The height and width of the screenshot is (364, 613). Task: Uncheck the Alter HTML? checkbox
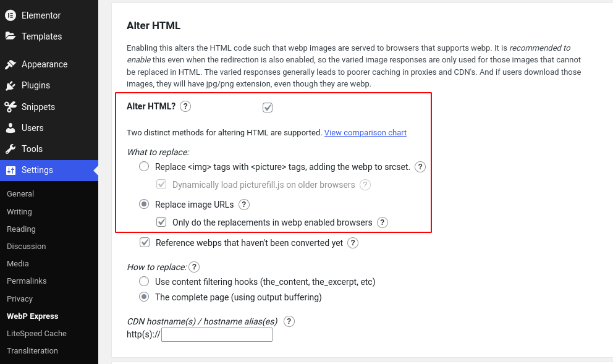point(268,107)
